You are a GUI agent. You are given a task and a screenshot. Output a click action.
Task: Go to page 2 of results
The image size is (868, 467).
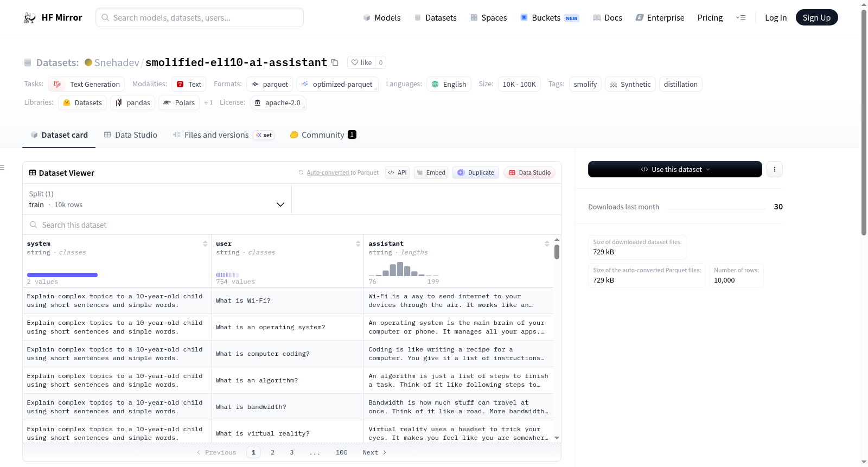(x=272, y=452)
